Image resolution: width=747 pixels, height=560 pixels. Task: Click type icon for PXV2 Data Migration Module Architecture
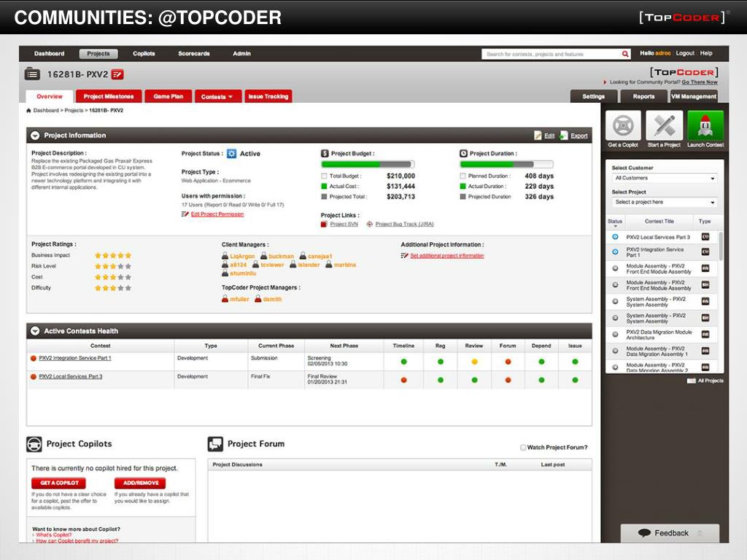(705, 334)
